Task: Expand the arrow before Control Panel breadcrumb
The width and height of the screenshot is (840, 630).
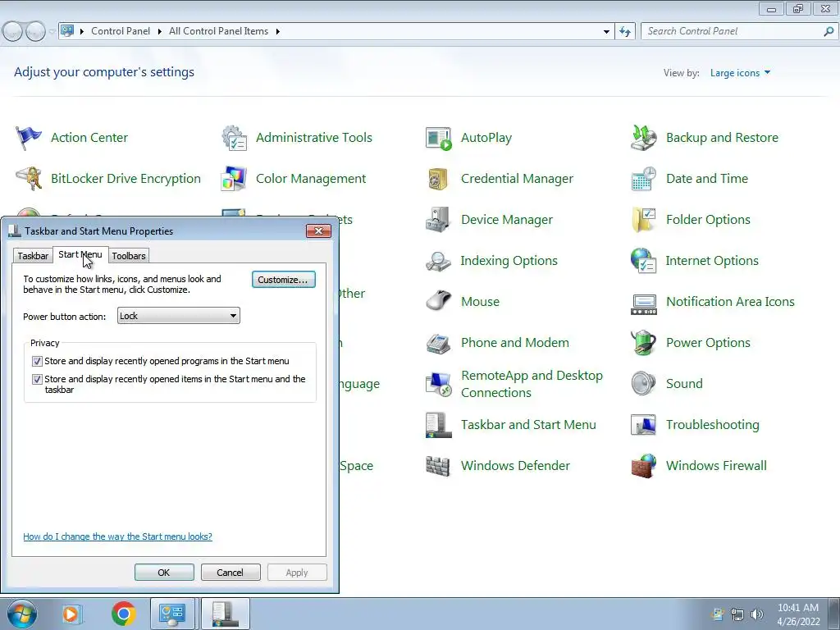Action: (x=81, y=32)
